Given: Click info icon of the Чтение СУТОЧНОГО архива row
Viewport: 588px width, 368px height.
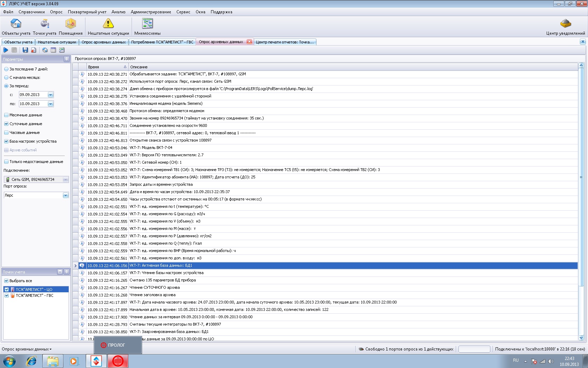Looking at the screenshot, I should point(82,288).
